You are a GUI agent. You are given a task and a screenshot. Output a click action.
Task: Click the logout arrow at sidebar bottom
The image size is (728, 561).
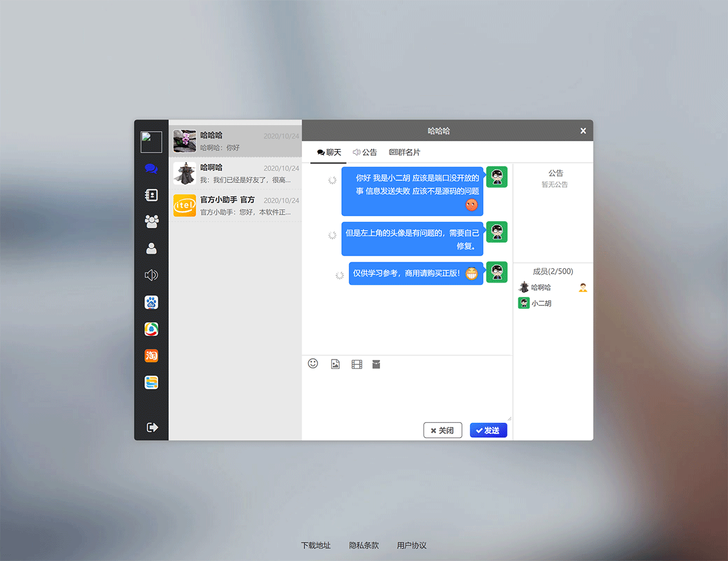[x=151, y=427]
